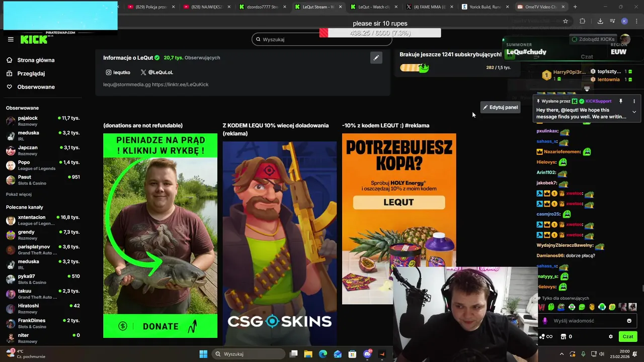
Task: Open pyka97 recommended channel
Action: pyautogui.click(x=43, y=279)
